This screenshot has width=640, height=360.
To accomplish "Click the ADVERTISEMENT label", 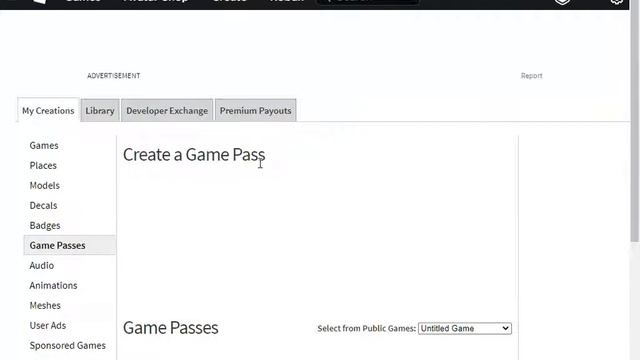I will coord(113,76).
